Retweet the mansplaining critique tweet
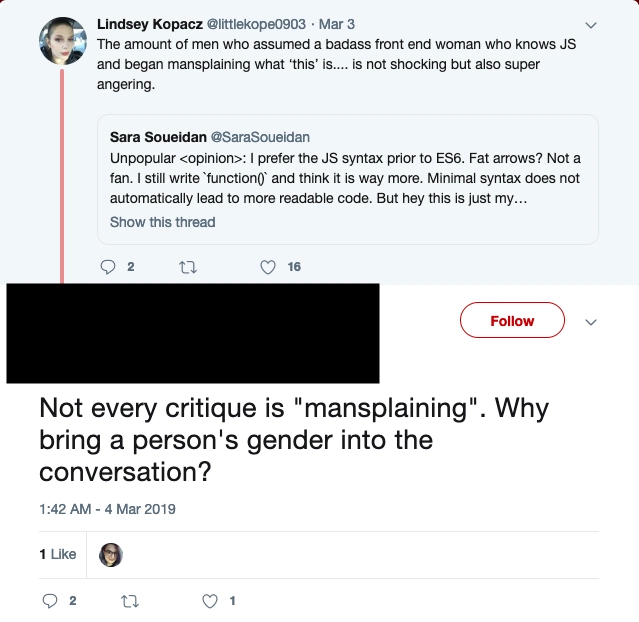 130,601
